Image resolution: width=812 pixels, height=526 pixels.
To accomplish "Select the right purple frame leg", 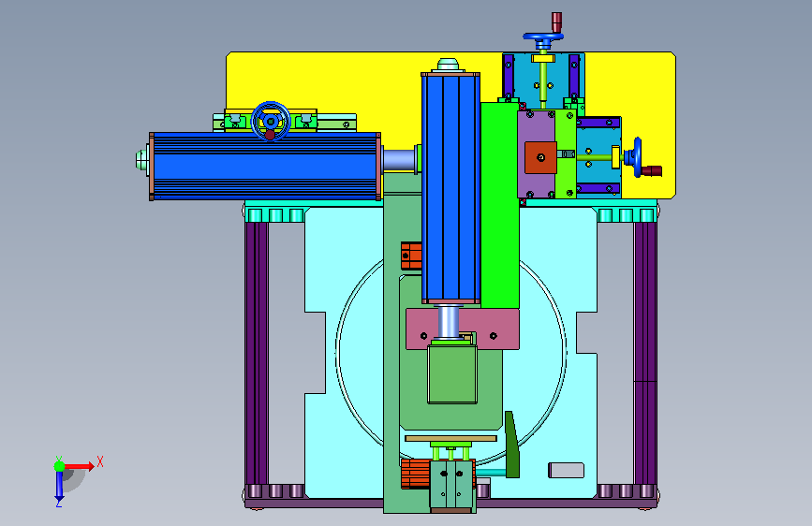I will 645,353.
